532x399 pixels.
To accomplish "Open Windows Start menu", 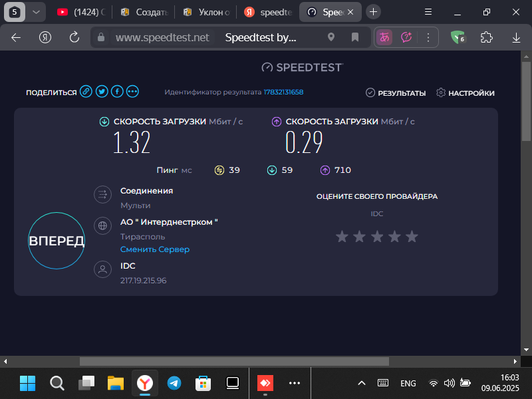I will (27, 384).
